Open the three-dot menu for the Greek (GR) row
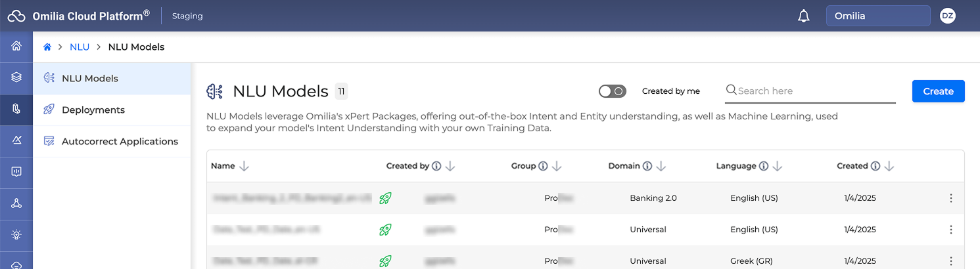 pos(950,261)
